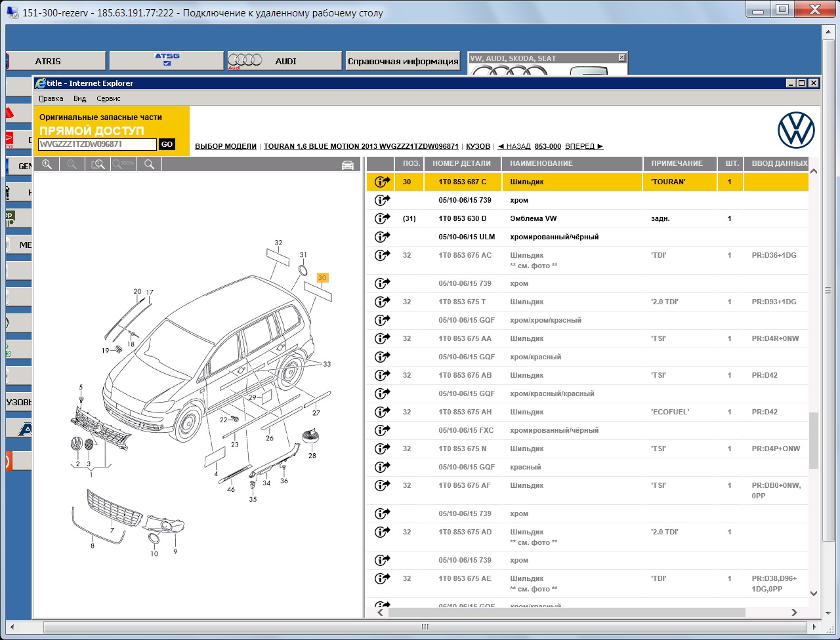Click the Volkswagen logo
This screenshot has width=840, height=640.
click(x=796, y=130)
